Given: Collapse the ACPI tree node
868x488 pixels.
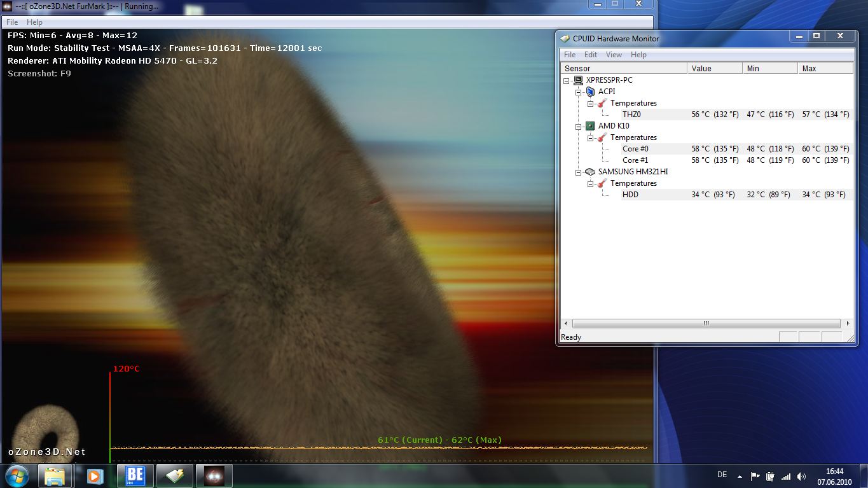Looking at the screenshot, I should [x=579, y=92].
